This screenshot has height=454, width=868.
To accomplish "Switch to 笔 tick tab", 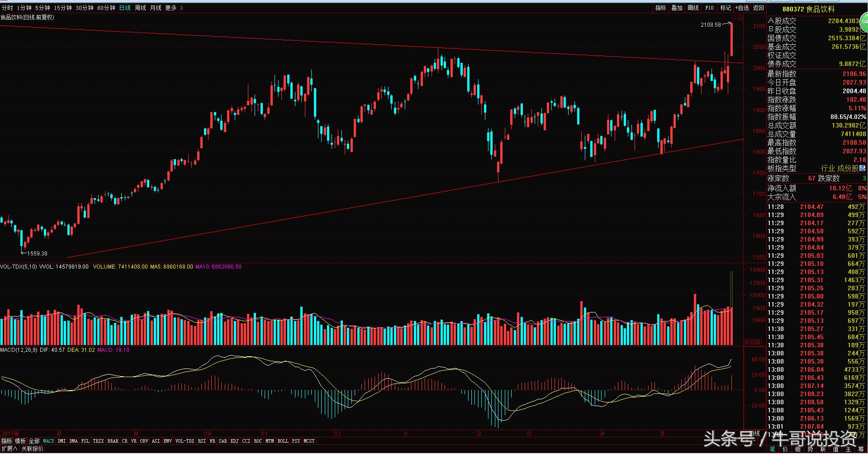I will [772, 449].
